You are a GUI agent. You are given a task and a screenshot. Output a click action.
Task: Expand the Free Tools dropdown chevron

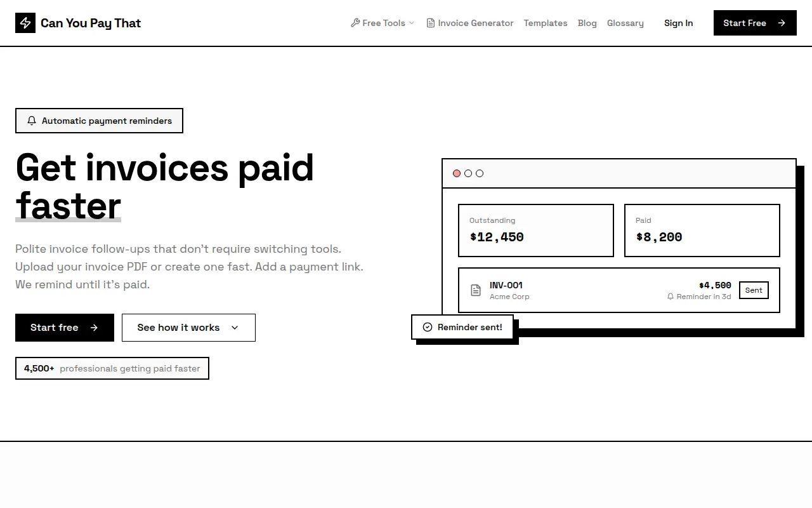click(412, 23)
